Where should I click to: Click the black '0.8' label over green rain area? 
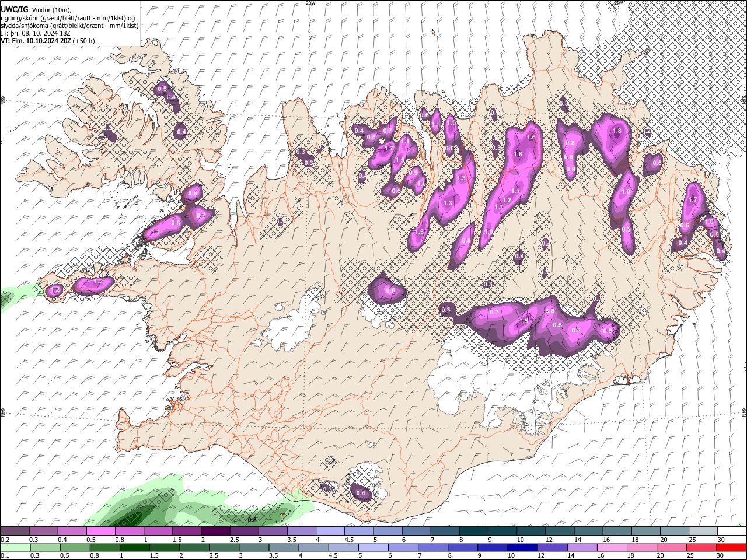[x=252, y=520]
